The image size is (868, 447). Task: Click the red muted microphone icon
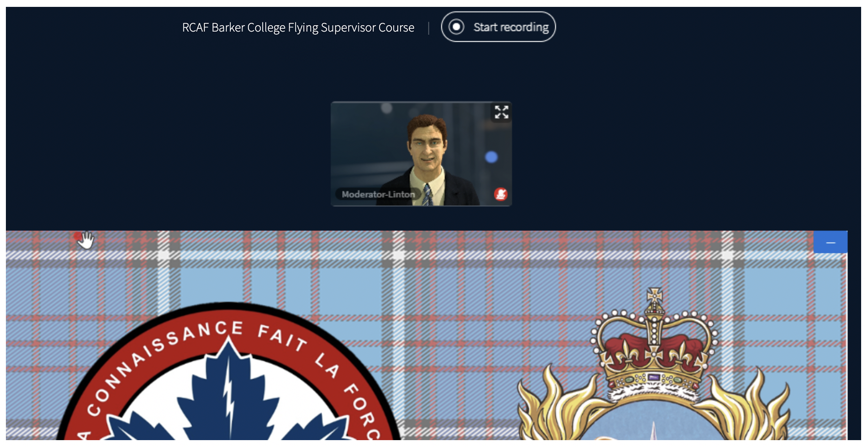[500, 195]
